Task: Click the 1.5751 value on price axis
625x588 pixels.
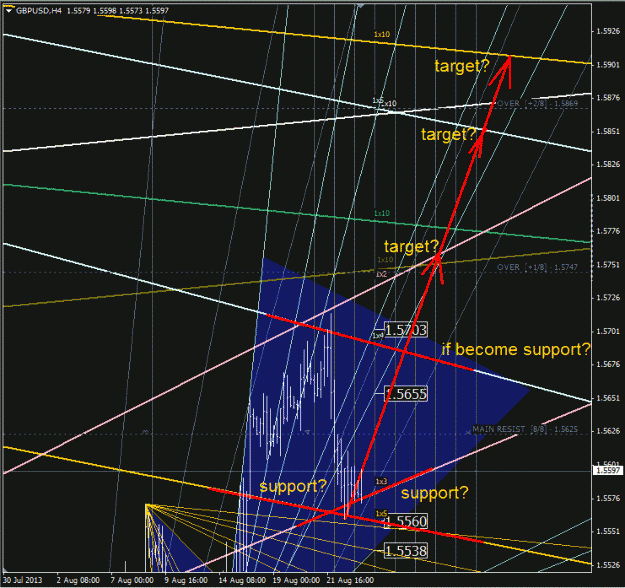Action: pyautogui.click(x=608, y=264)
